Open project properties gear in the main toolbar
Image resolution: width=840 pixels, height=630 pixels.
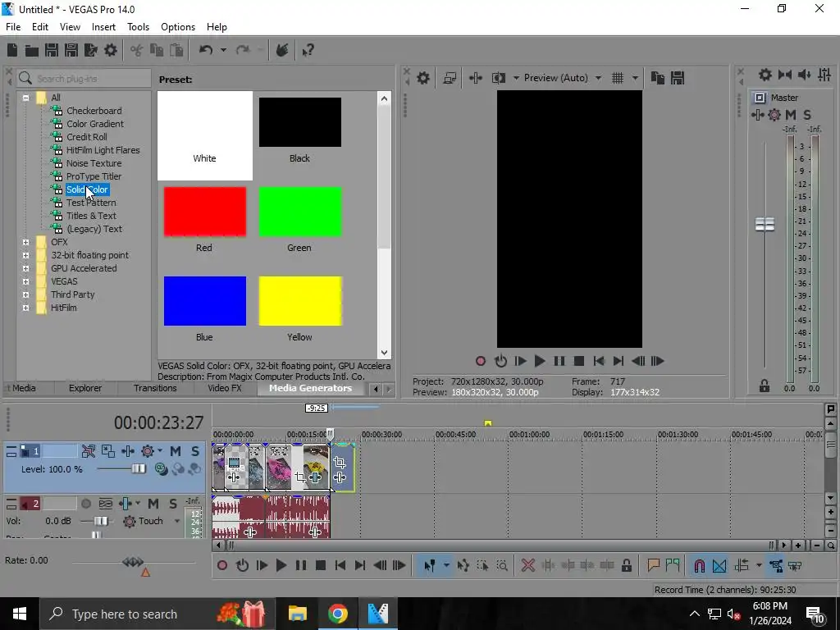[x=111, y=50]
